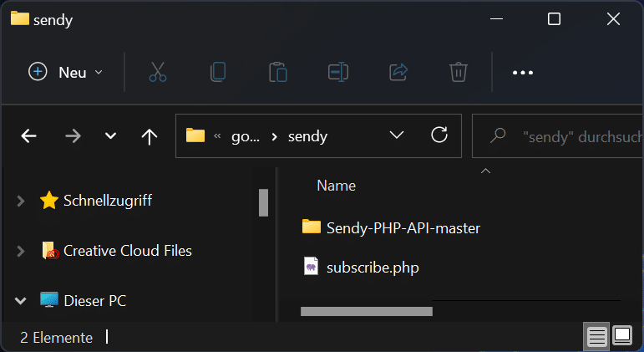Select Creative Cloud Files in navigation pane
The width and height of the screenshot is (644, 352).
point(127,251)
